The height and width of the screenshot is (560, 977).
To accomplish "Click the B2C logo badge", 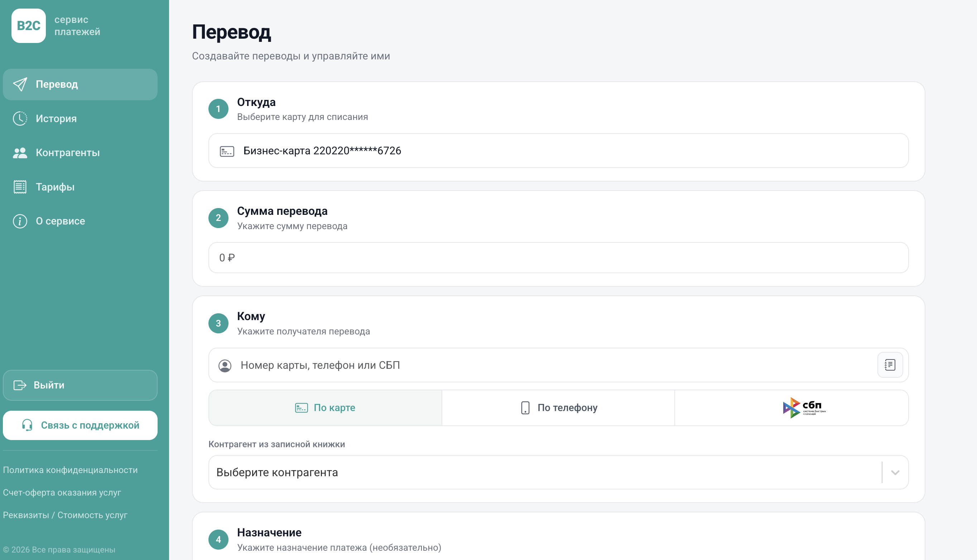I will point(28,26).
